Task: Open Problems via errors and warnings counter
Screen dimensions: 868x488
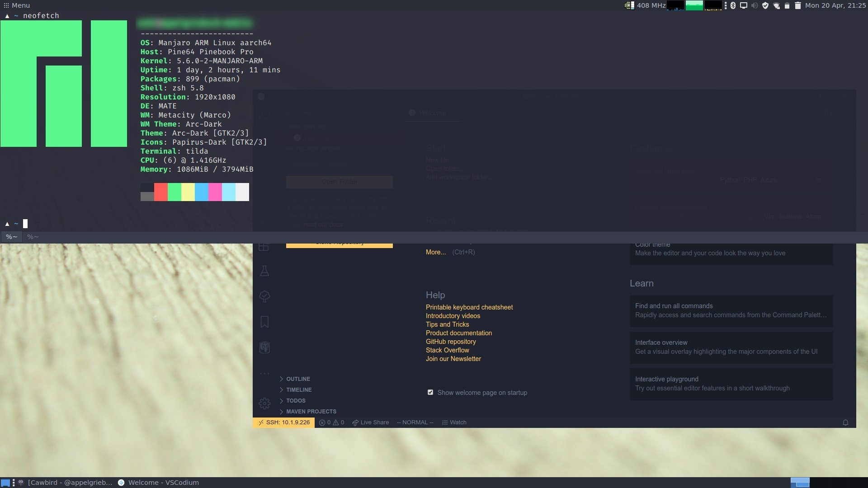Action: [x=331, y=422]
